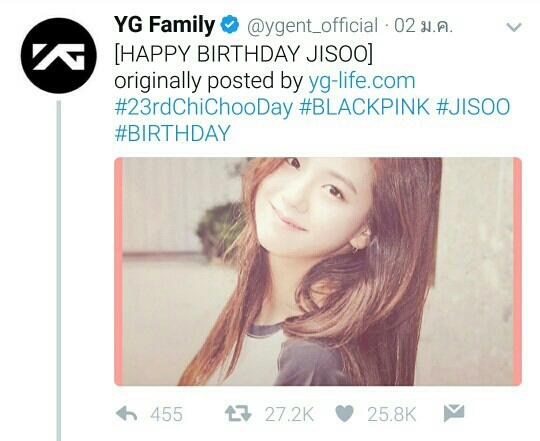Click the 25.8K likes count
This screenshot has width=540, height=441.
click(x=392, y=414)
